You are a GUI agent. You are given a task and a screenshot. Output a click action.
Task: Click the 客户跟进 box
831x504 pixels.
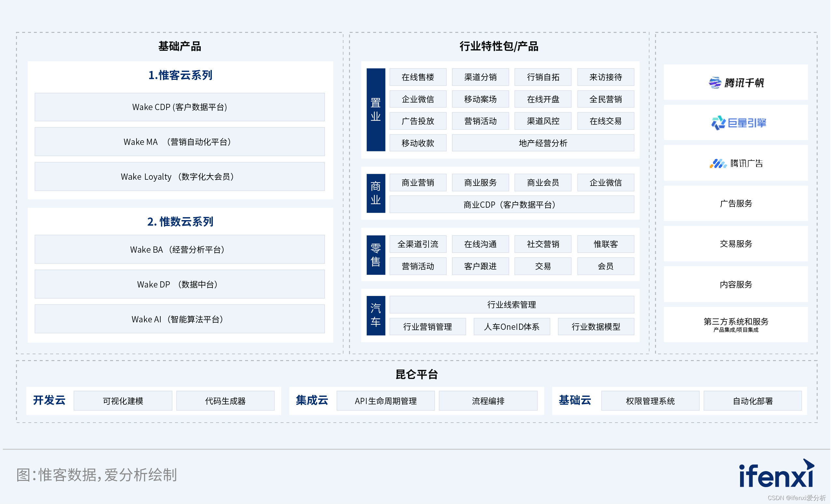[481, 266]
